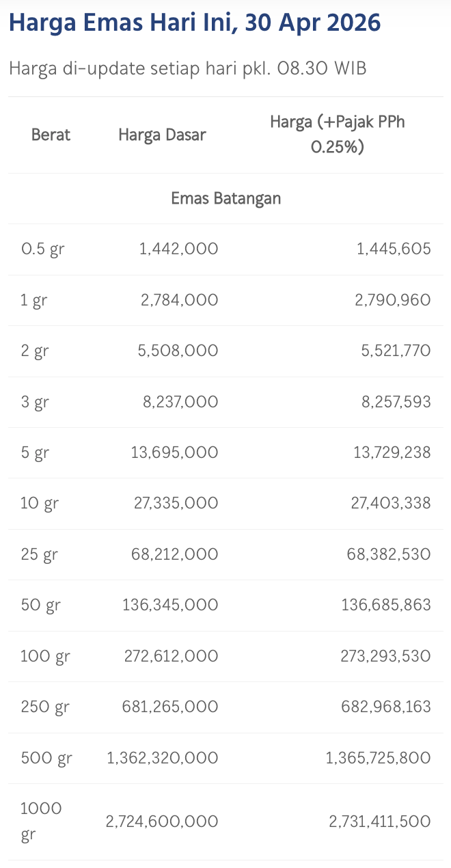Select the Berat column header
Image resolution: width=451 pixels, height=868 pixels.
tap(51, 135)
